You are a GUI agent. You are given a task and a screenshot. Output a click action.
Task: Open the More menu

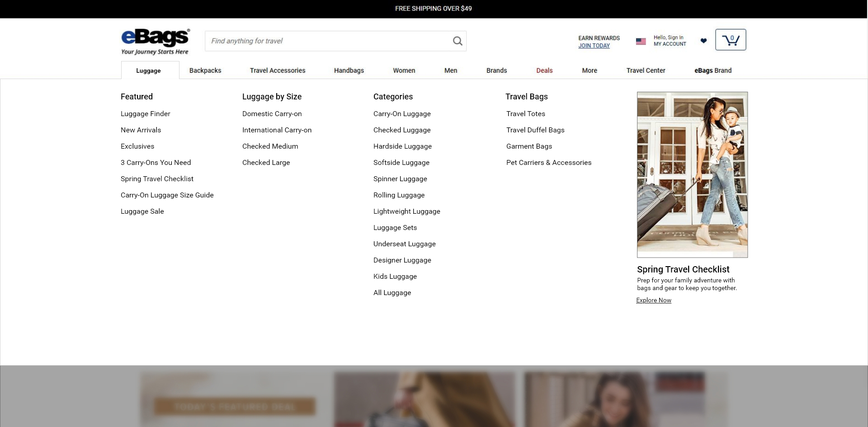[x=590, y=70]
